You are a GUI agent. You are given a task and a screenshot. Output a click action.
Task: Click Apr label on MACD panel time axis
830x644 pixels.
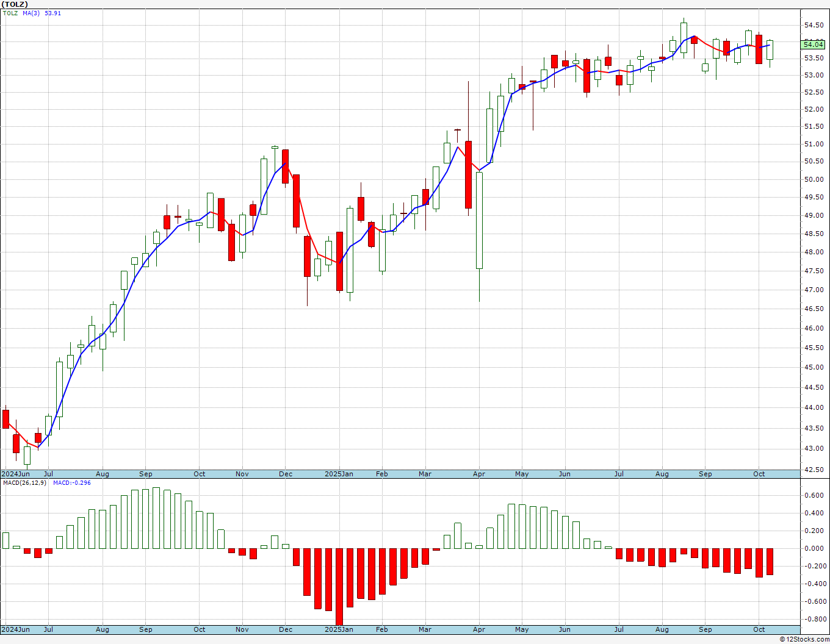(479, 629)
